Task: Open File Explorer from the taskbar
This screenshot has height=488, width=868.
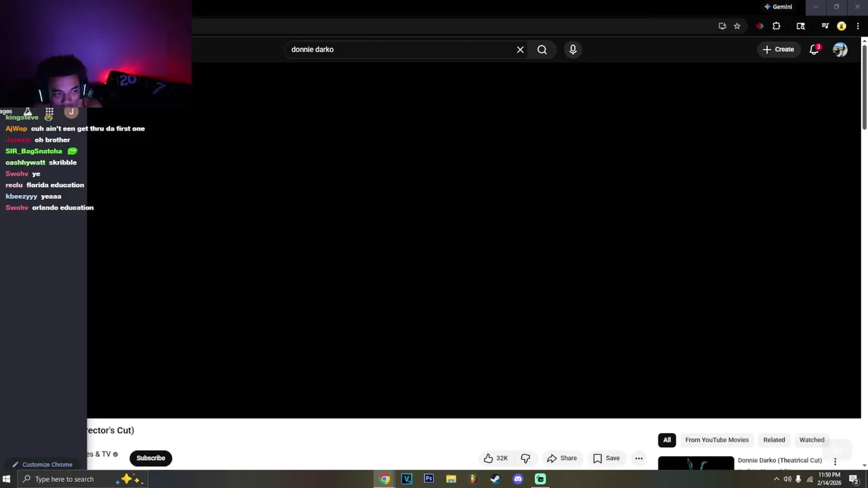Action: 451,479
